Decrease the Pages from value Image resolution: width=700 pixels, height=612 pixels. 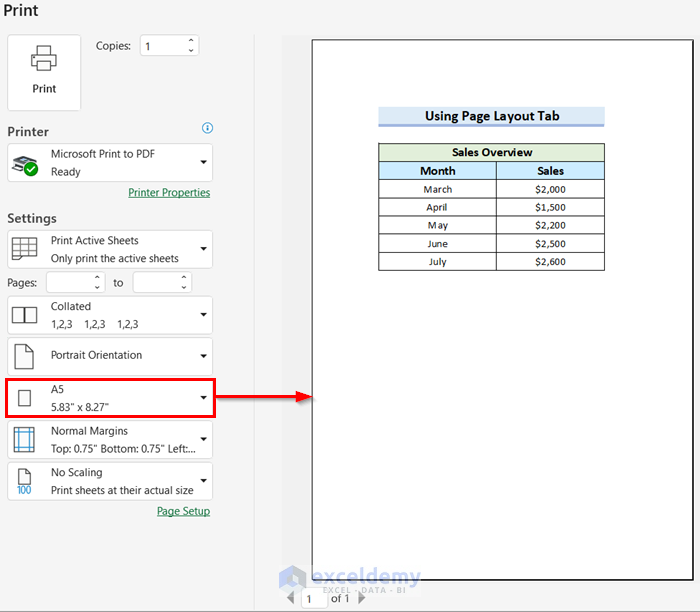pyautogui.click(x=97, y=287)
